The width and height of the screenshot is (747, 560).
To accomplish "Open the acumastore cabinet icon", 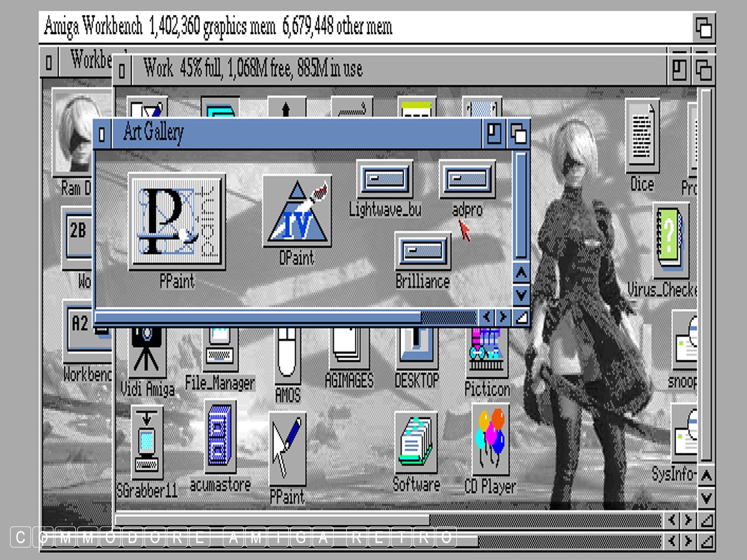I will pyautogui.click(x=220, y=437).
